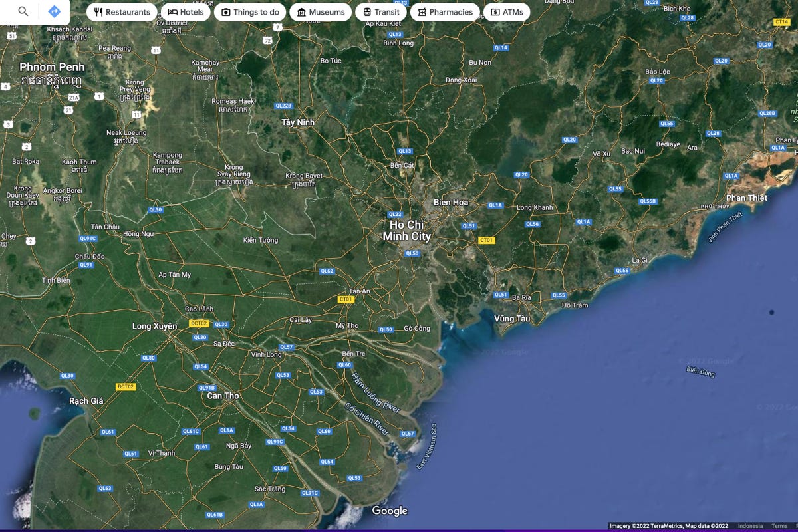798x532 pixels.
Task: Click the QL22 highway shield
Action: 395,214
